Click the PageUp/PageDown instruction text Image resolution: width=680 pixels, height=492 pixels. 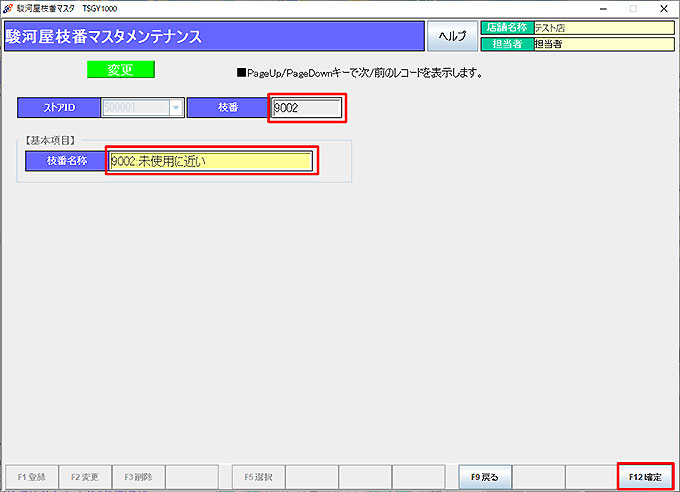click(x=360, y=73)
